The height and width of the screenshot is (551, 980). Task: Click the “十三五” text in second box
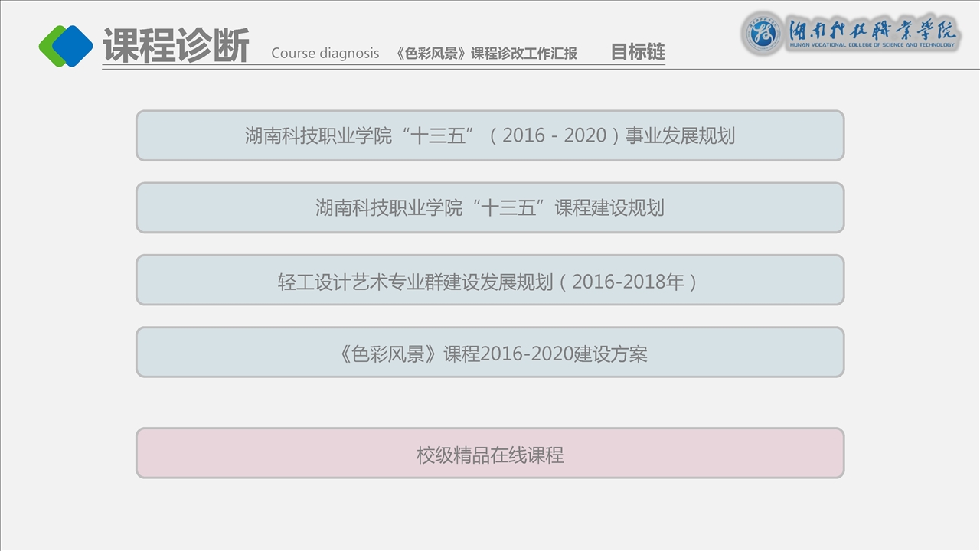(509, 207)
